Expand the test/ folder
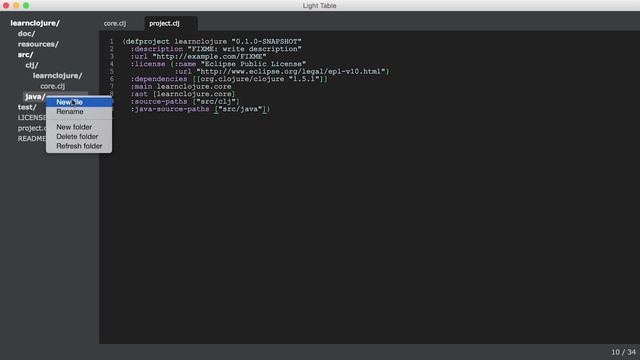 point(27,107)
